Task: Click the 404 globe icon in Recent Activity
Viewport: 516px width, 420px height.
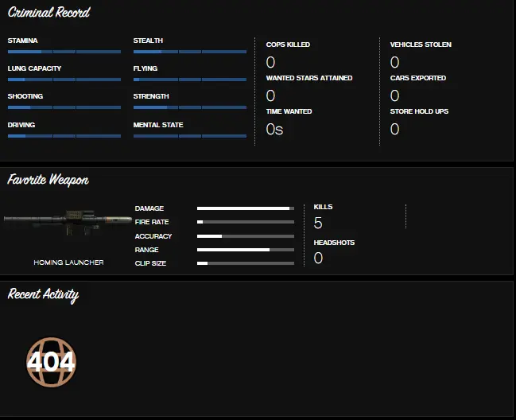Action: (52, 362)
